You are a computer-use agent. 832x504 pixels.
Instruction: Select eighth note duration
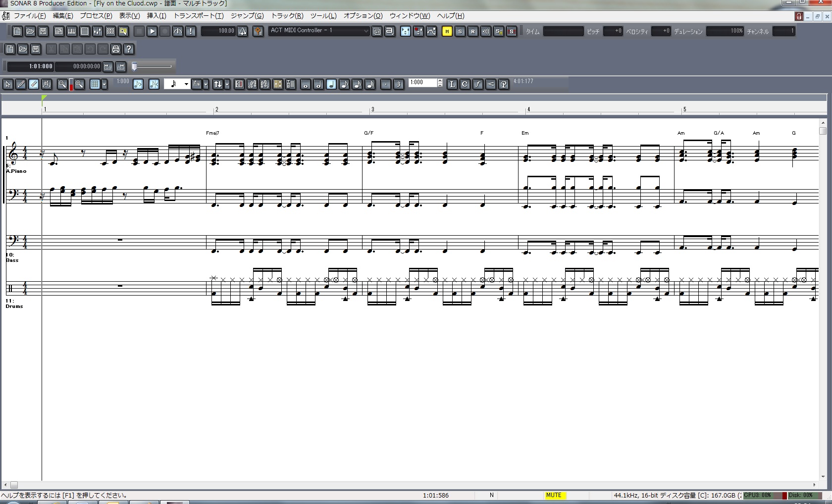[x=344, y=84]
